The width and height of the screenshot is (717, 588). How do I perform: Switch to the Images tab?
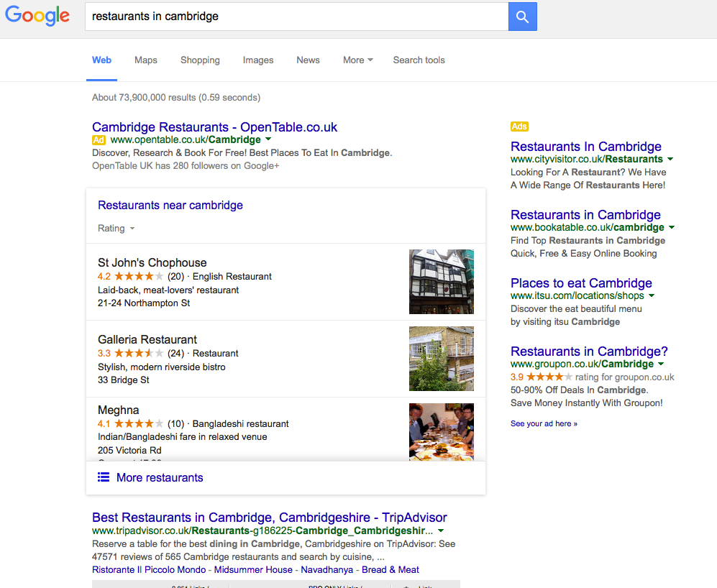258,60
